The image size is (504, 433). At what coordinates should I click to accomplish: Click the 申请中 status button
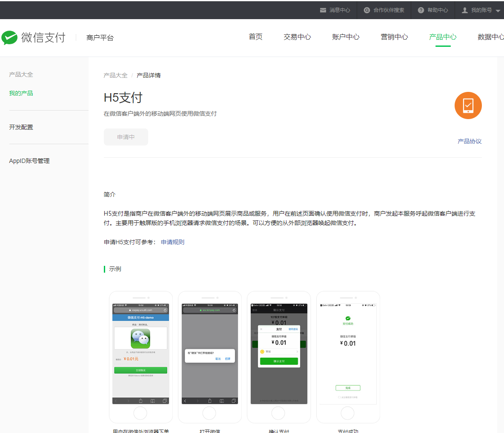point(126,137)
